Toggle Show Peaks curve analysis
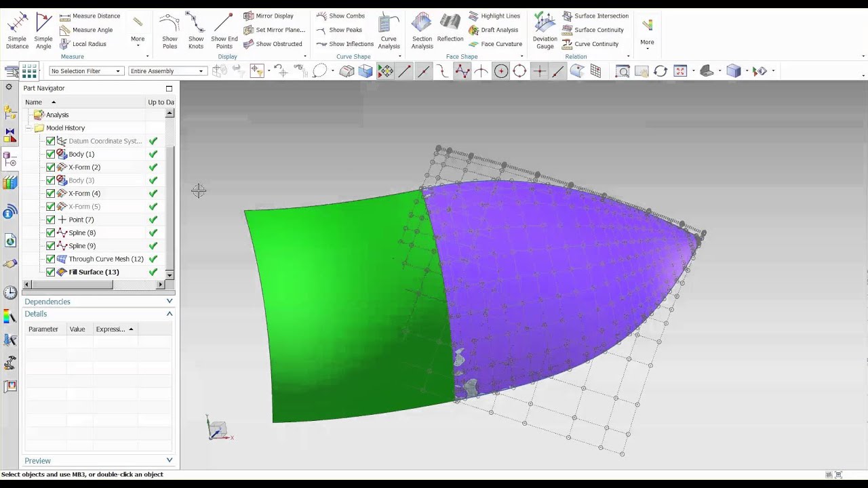 tap(339, 30)
